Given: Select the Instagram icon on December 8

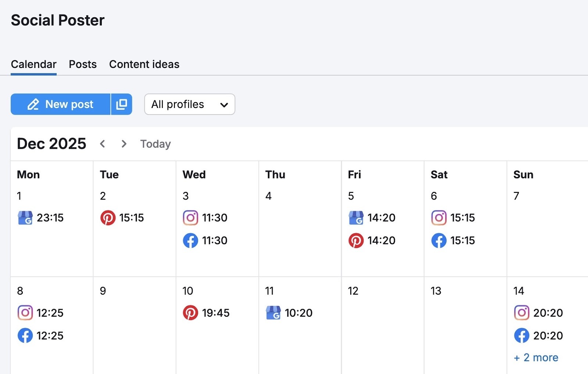Looking at the screenshot, I should tap(25, 313).
